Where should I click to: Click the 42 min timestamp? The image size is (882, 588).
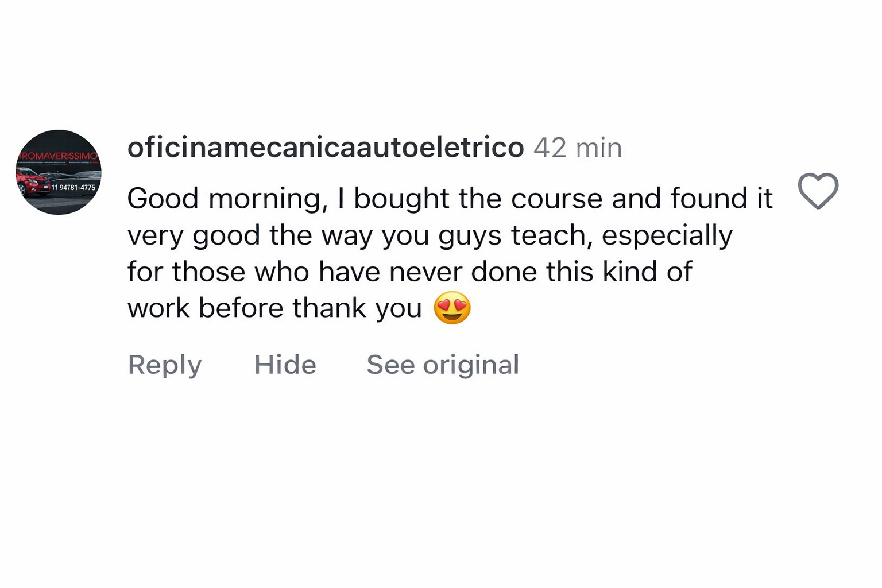pyautogui.click(x=577, y=148)
